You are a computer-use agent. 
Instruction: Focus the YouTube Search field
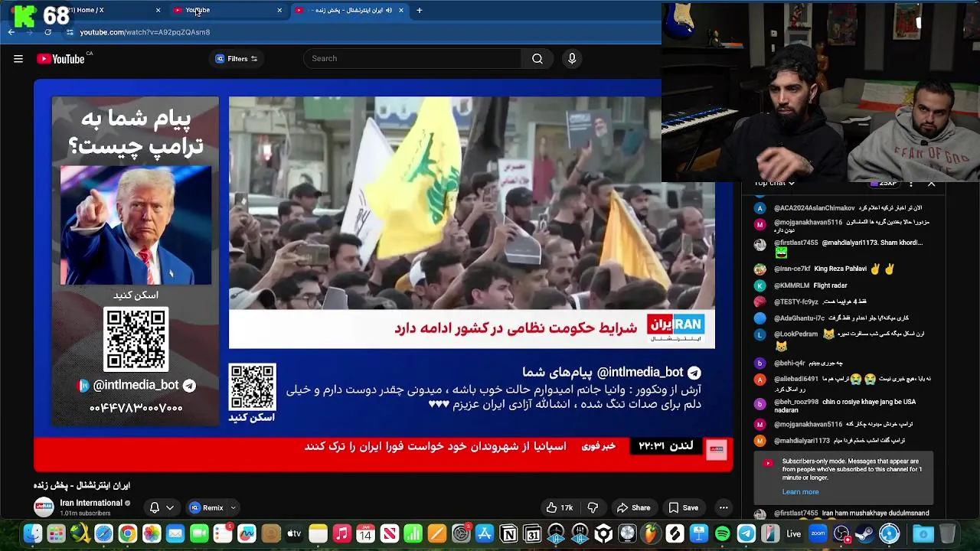413,59
